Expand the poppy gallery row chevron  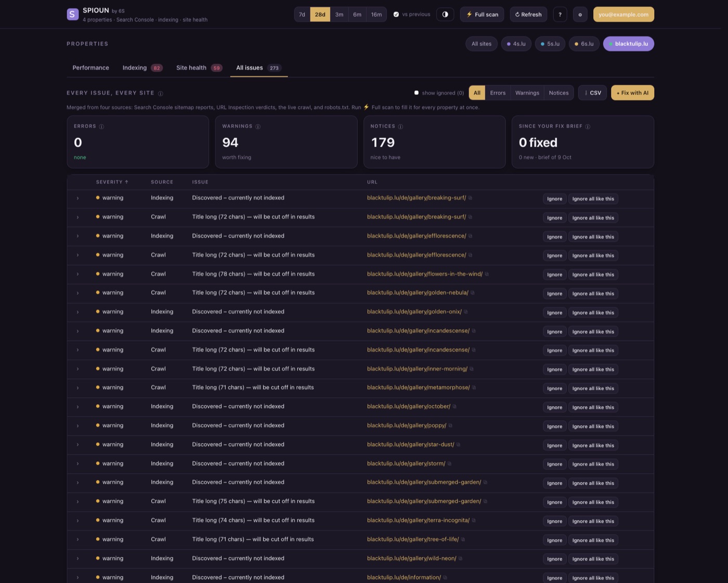click(x=77, y=426)
